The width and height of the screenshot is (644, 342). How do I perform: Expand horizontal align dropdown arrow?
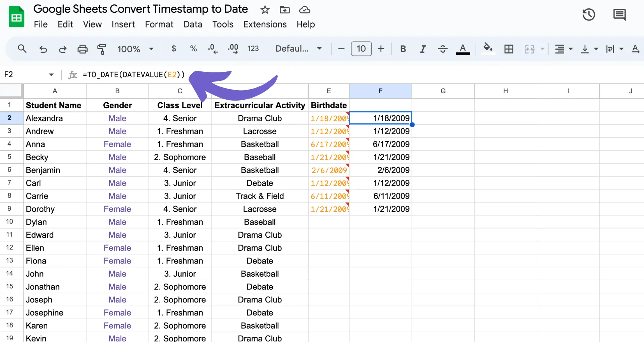point(571,49)
